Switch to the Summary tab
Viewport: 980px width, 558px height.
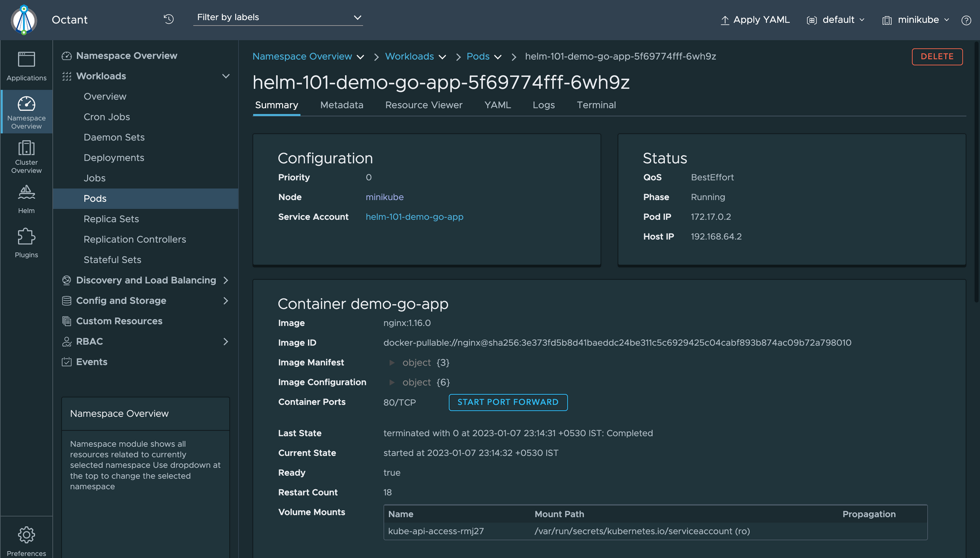[276, 105]
